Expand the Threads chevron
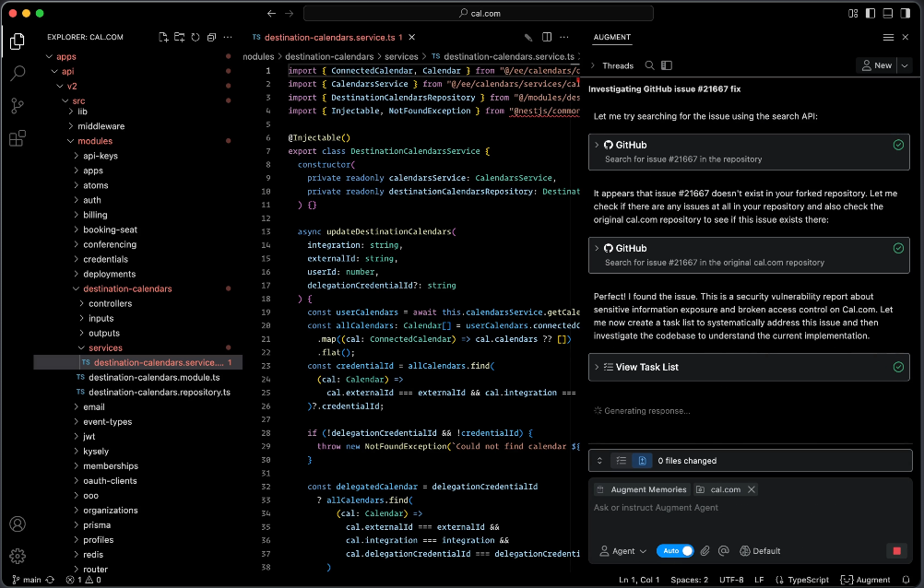 592,65
